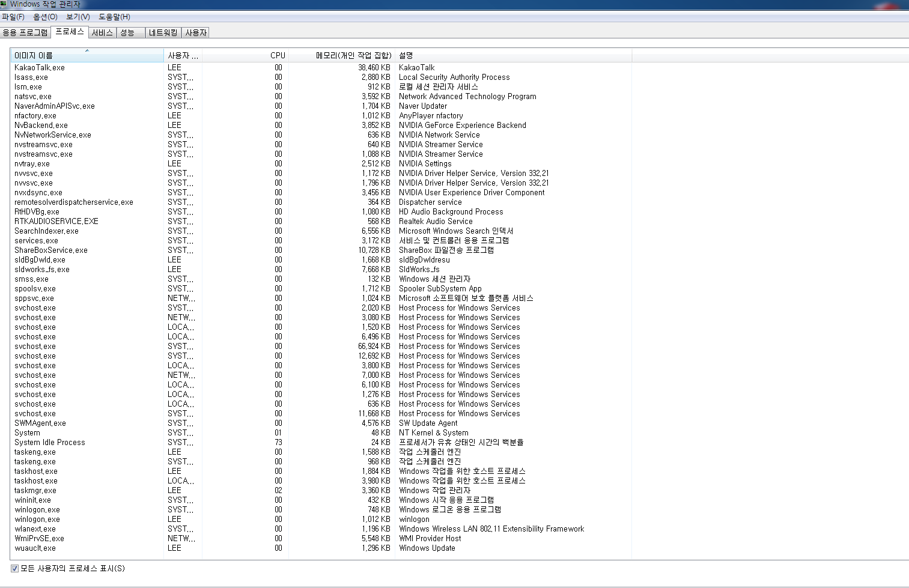
Task: Sort by 이미지 이름 column header
Action: tap(87, 55)
